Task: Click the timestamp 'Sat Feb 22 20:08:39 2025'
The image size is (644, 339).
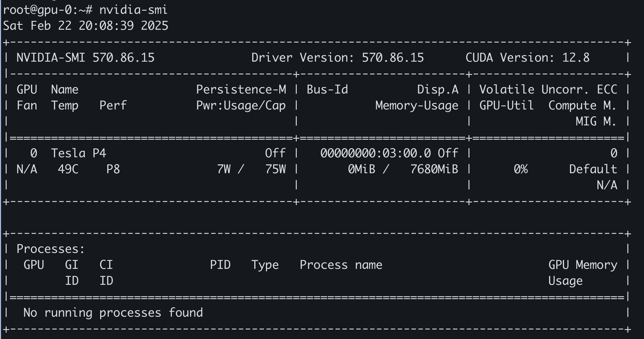Action: click(x=86, y=26)
